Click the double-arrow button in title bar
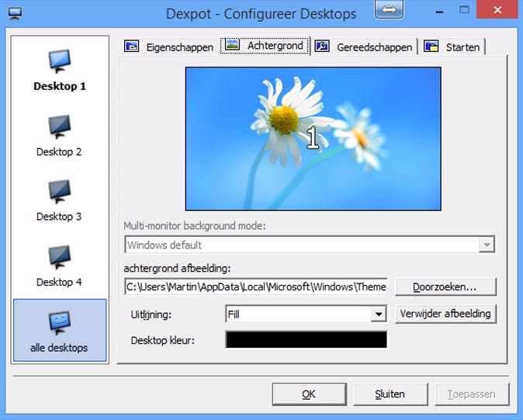Image resolution: width=523 pixels, height=420 pixels. point(389,9)
